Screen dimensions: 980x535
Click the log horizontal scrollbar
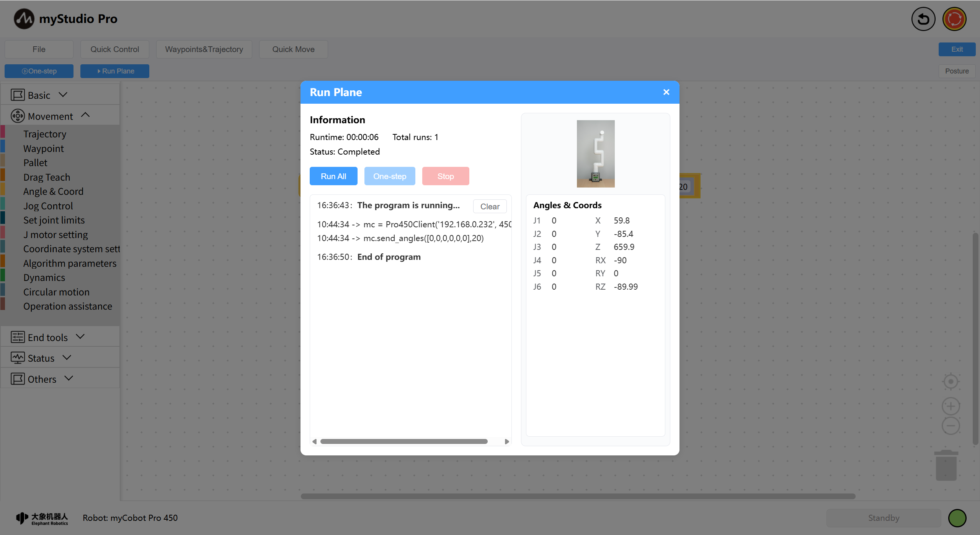pos(403,442)
